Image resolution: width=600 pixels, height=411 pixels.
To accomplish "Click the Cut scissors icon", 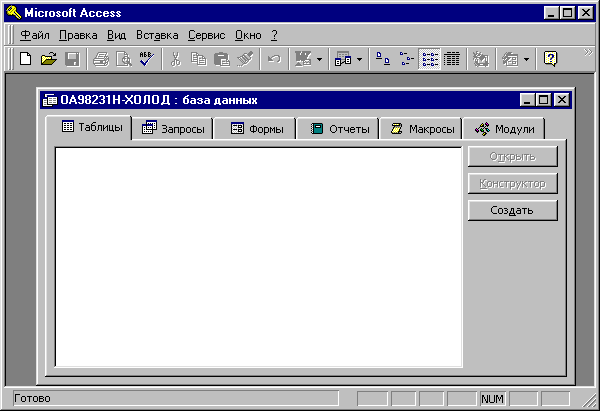I will (x=176, y=59).
